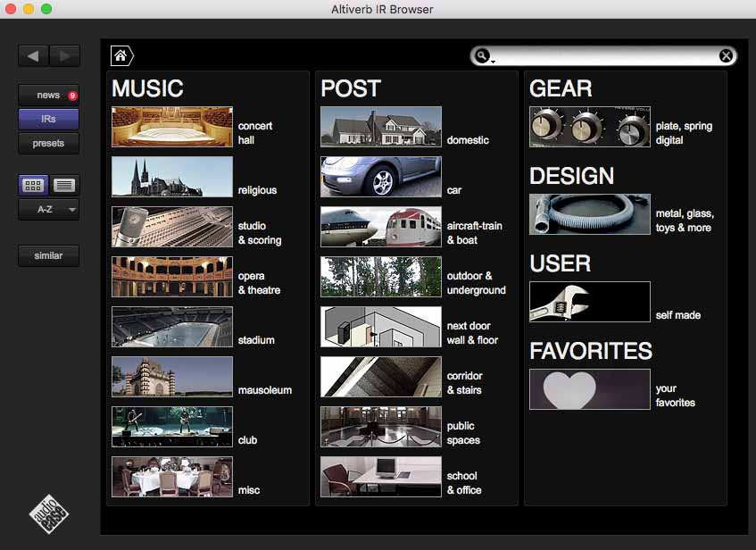Screen dimensions: 756x550
Task: Open the misc dining room thumbnail
Action: coord(172,477)
